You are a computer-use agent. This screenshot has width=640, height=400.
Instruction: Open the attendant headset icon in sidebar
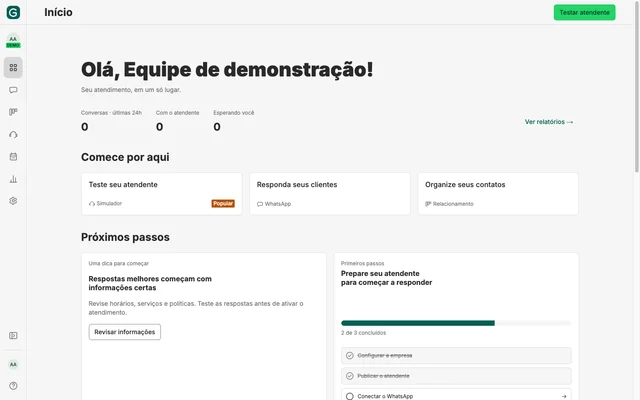[x=13, y=135]
